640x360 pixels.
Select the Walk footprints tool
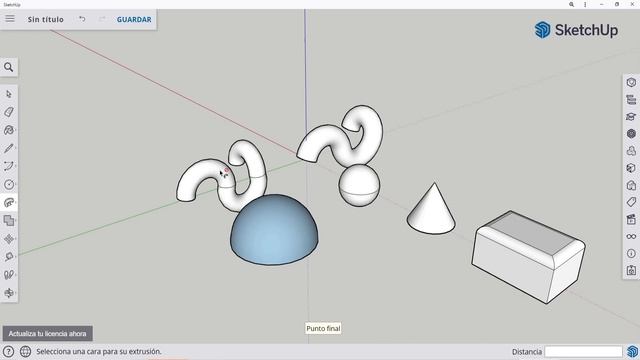(x=9, y=275)
